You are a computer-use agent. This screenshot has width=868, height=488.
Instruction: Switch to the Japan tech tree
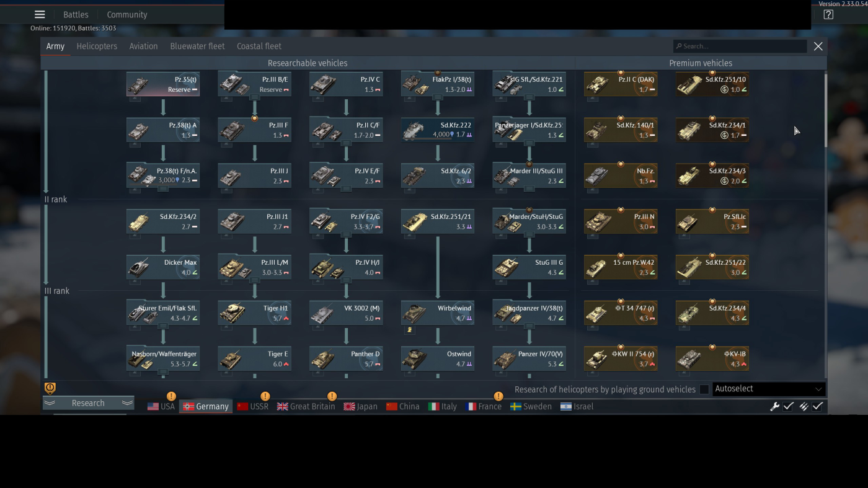360,407
